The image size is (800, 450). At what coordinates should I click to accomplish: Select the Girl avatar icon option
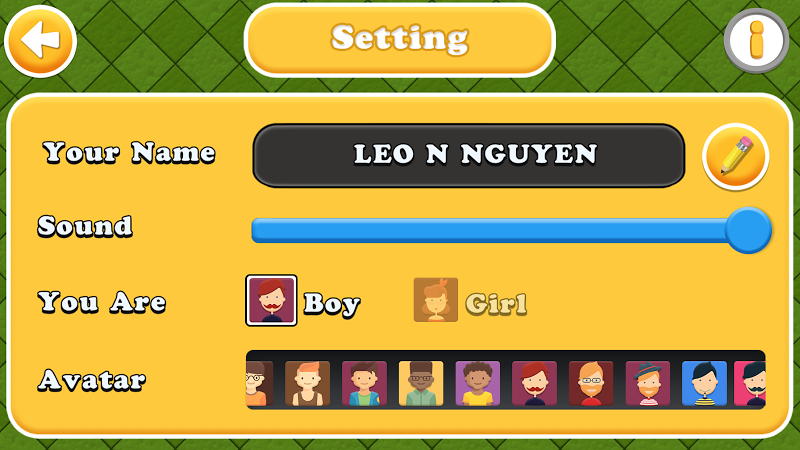coord(436,300)
